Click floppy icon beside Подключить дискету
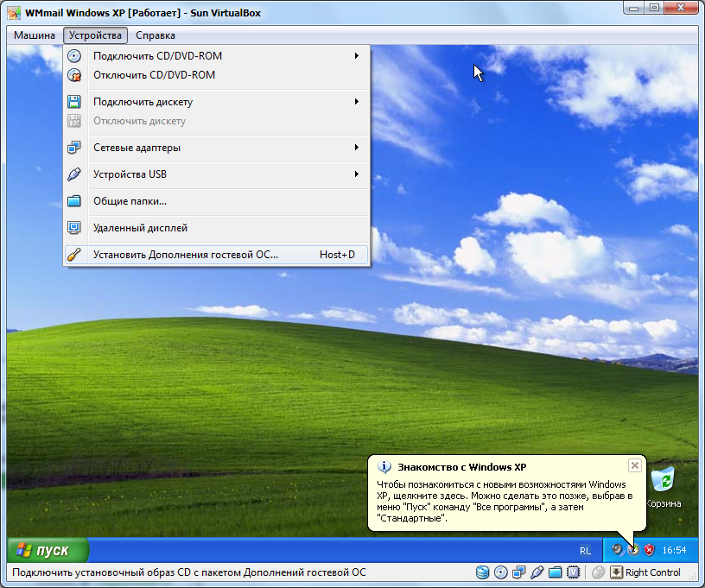Image resolution: width=705 pixels, height=588 pixels. (74, 102)
